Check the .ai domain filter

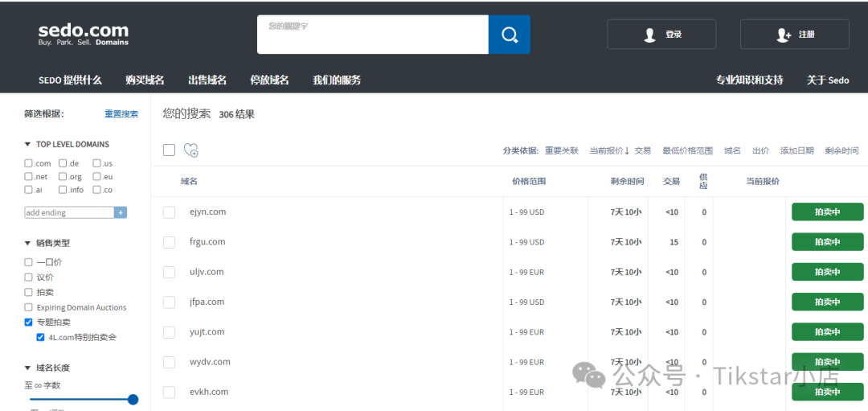[28, 190]
